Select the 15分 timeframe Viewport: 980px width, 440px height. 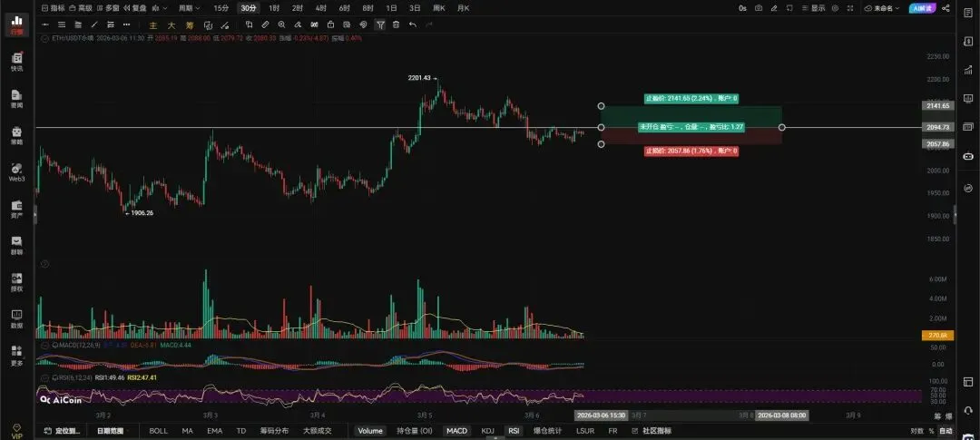(x=221, y=8)
